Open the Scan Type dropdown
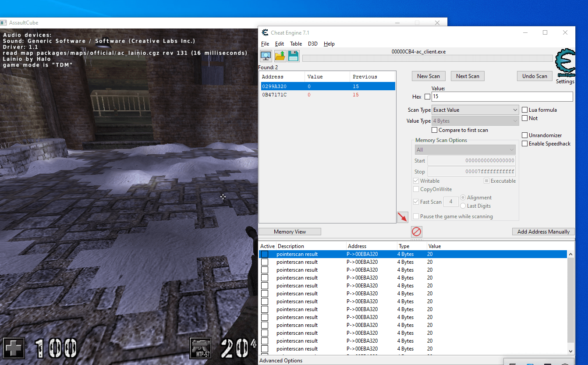 pyautogui.click(x=475, y=110)
